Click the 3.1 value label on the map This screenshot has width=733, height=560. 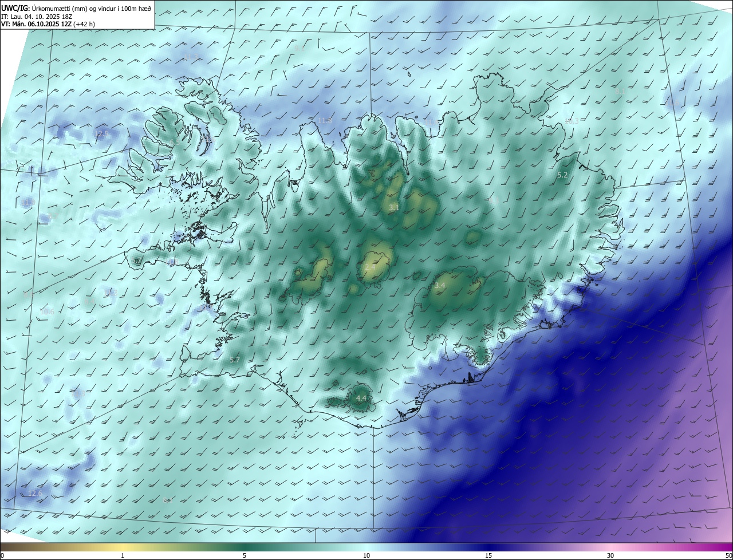pyautogui.click(x=394, y=207)
